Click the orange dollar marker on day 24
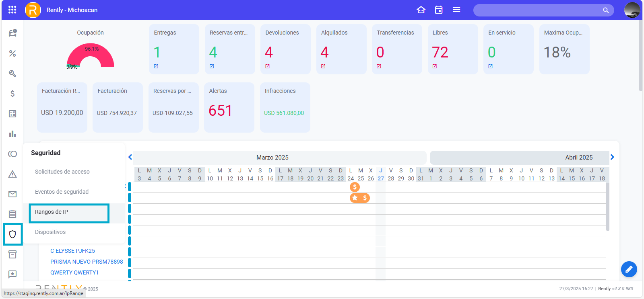 point(355,187)
